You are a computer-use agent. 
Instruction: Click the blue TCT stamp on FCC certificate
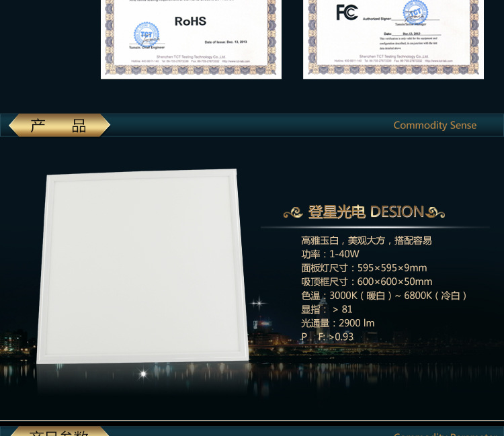pos(415,13)
